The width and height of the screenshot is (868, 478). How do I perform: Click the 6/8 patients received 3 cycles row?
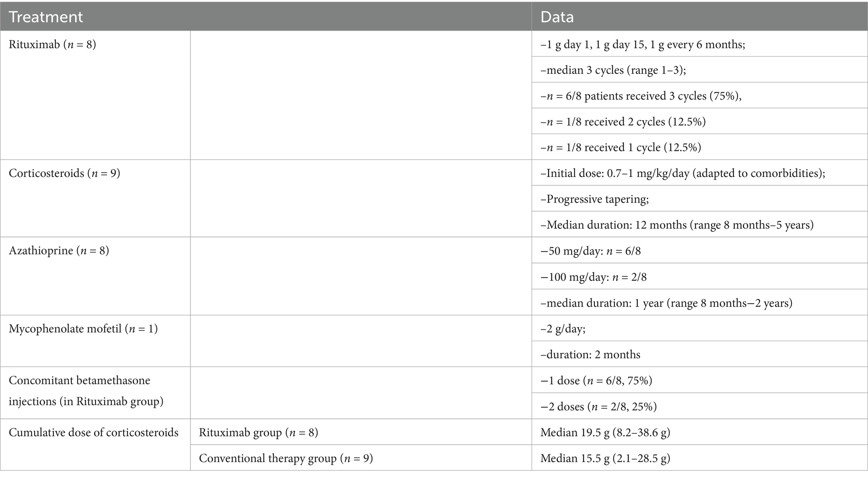[641, 96]
